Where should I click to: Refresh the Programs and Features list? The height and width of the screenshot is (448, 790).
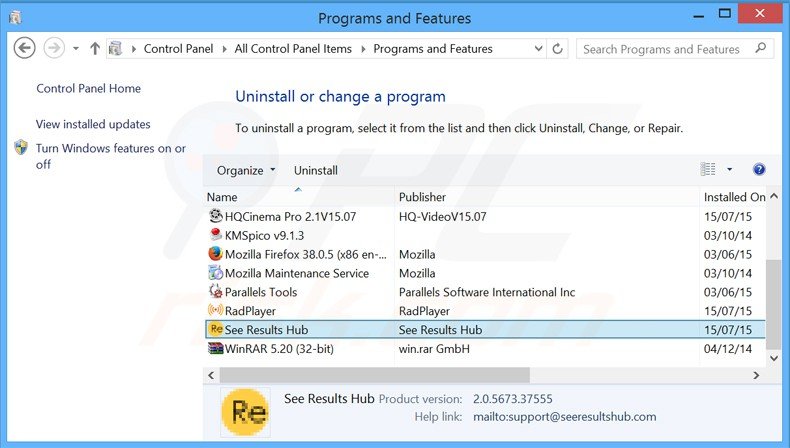coord(557,48)
